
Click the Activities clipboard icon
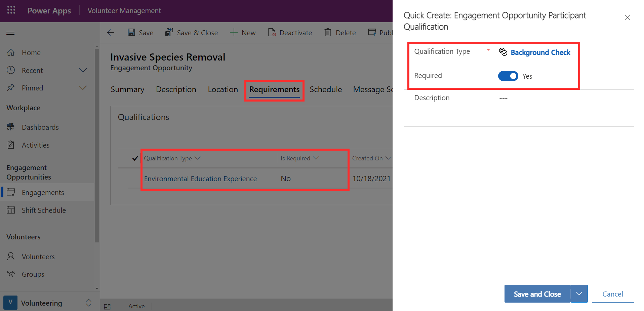[11, 145]
